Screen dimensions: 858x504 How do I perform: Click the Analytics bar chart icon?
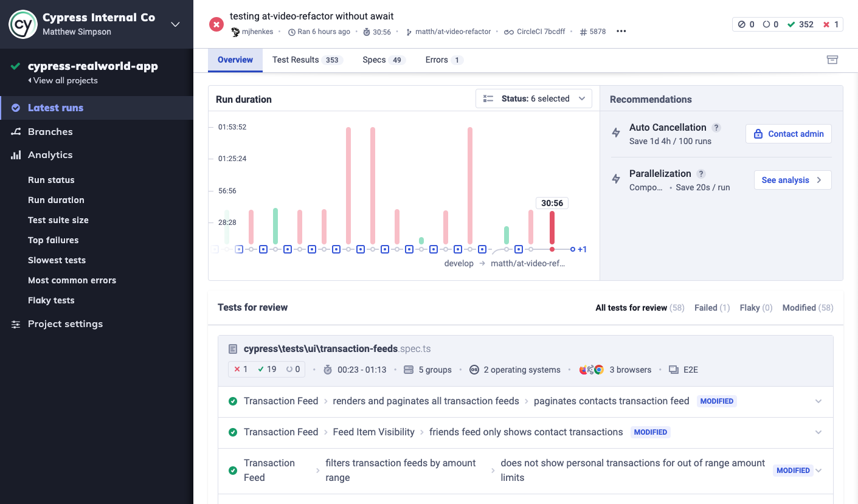[16, 155]
